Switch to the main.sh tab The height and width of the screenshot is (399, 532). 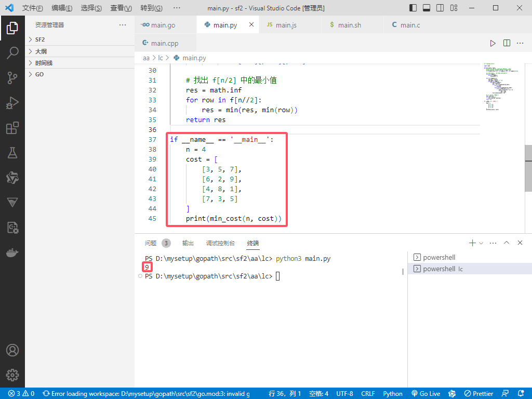[353, 25]
